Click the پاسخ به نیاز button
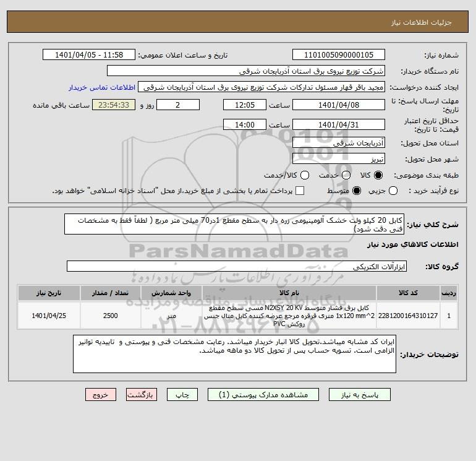Viewport: 476px width, 461px height. coord(359,394)
